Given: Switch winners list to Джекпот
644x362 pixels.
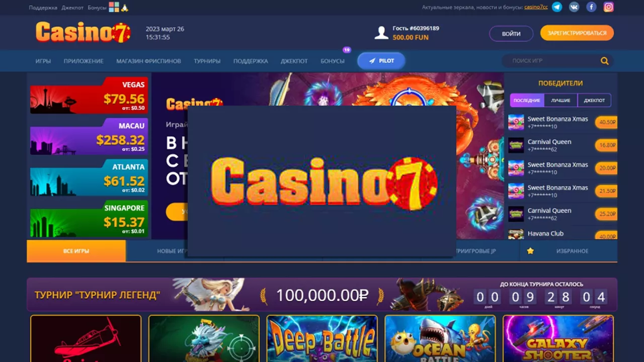Looking at the screenshot, I should click(594, 100).
